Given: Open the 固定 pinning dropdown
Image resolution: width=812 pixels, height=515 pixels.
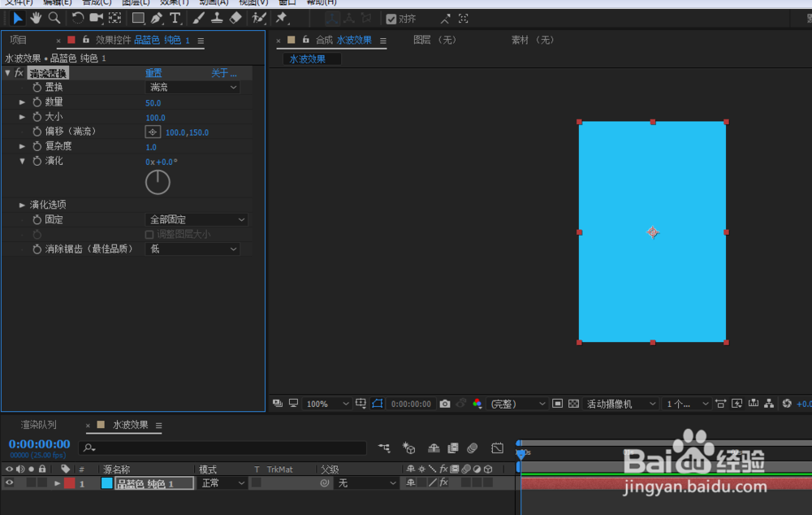Looking at the screenshot, I should pos(197,219).
